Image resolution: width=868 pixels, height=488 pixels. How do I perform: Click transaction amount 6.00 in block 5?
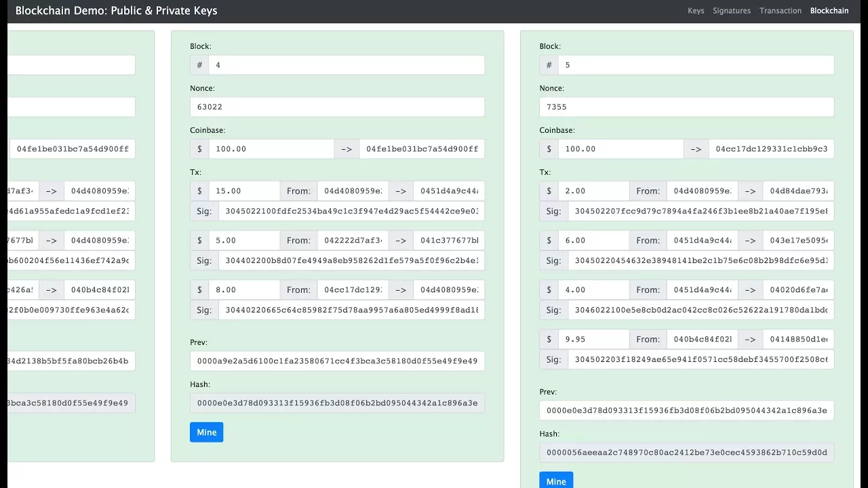click(593, 241)
